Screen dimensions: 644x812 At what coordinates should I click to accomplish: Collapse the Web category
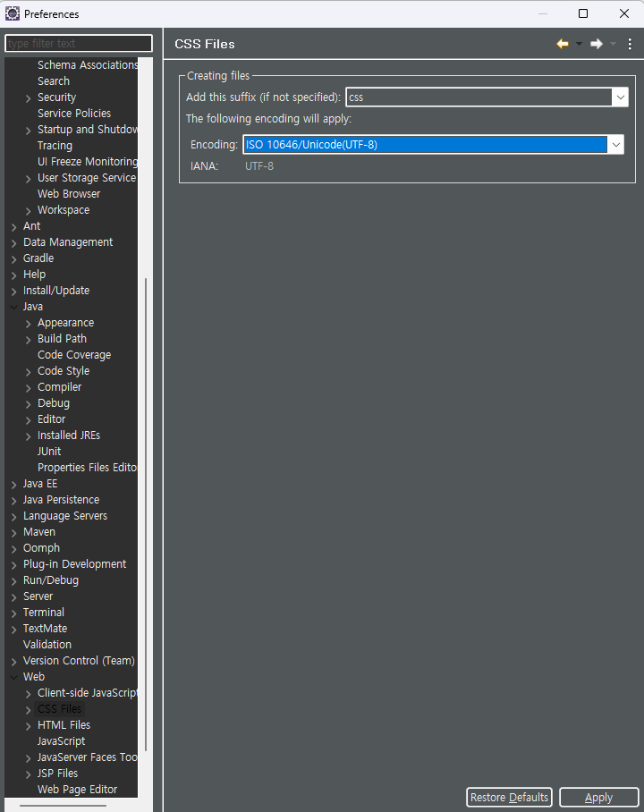coord(14,677)
